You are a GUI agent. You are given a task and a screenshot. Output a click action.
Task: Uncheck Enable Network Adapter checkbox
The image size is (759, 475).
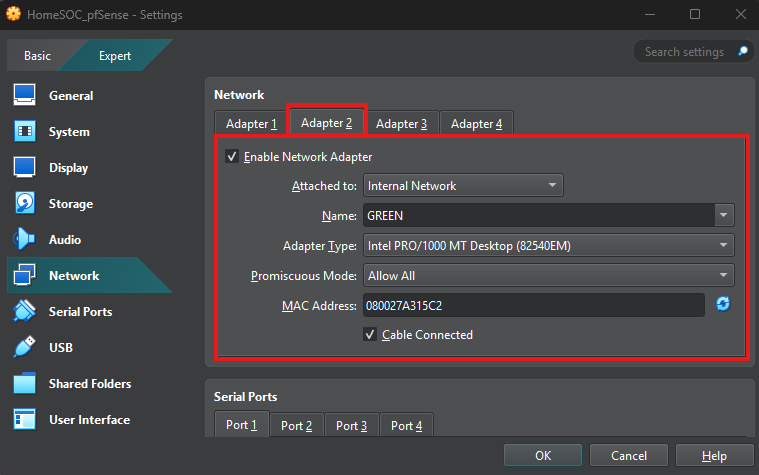pos(233,157)
